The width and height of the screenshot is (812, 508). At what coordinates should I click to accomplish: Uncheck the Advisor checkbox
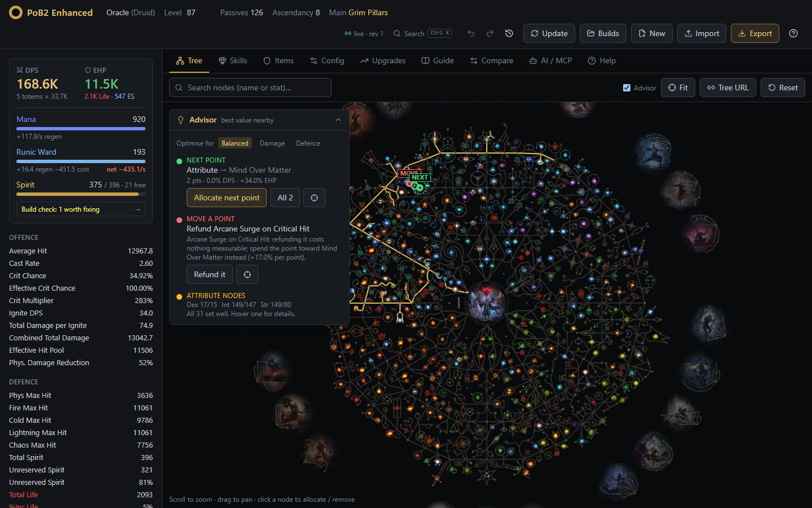click(x=626, y=87)
